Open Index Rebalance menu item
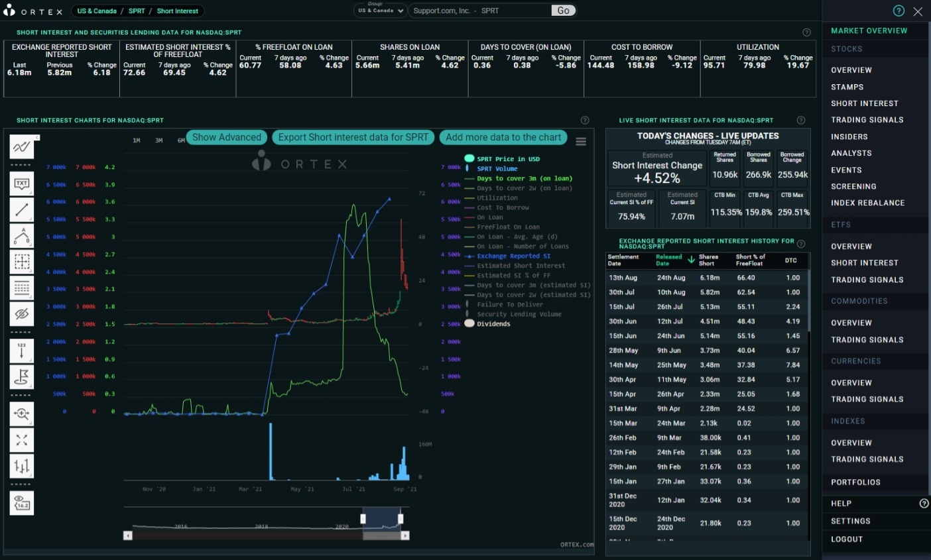Image resolution: width=931 pixels, height=560 pixels. [x=868, y=203]
